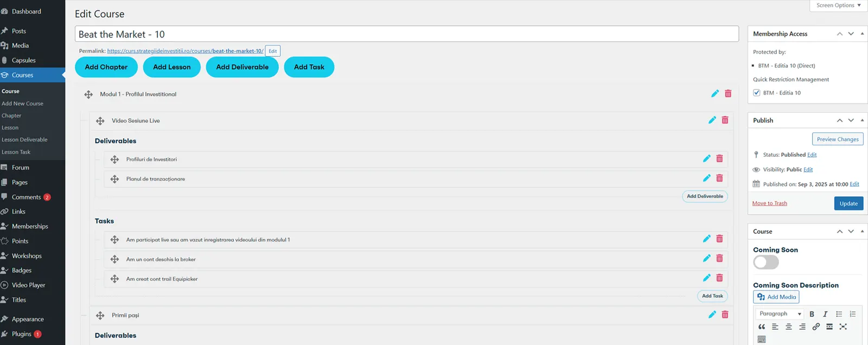Edit the Planul de tranzacționare deliverable
This screenshot has height=345, width=868.
(x=706, y=178)
